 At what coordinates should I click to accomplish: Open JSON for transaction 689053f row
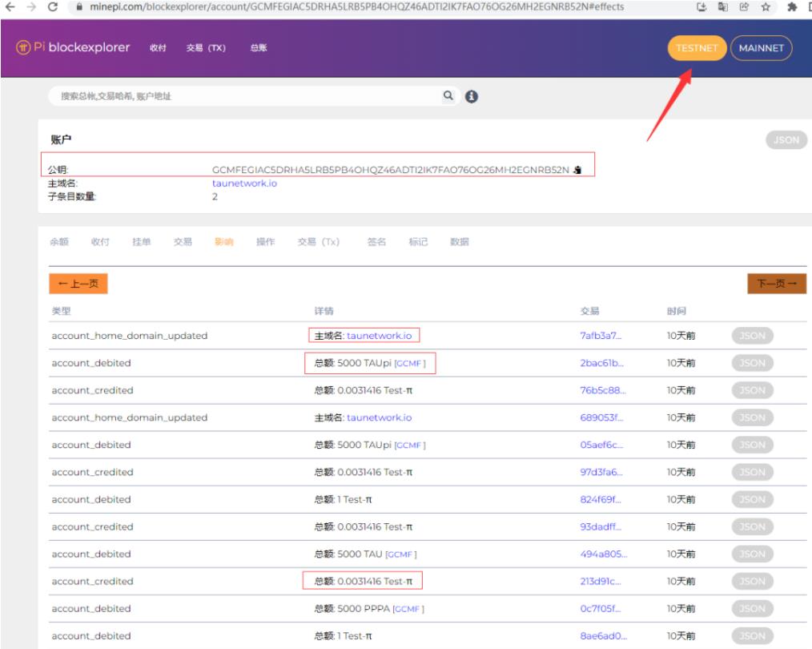tap(753, 417)
